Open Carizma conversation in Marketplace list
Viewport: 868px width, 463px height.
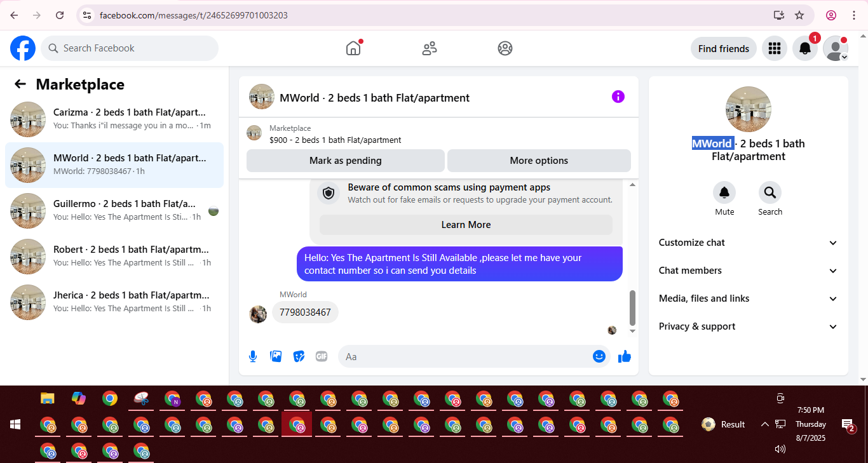pyautogui.click(x=114, y=119)
